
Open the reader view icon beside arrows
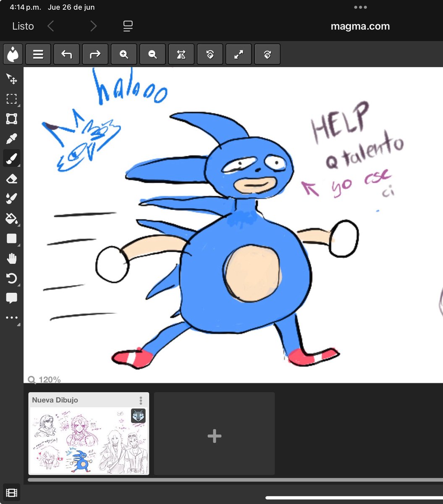point(128,26)
